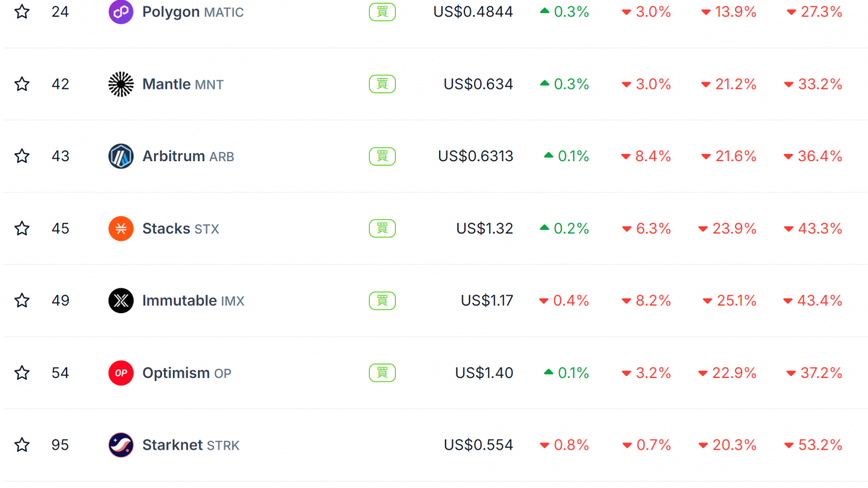Click the buy button in Arbitrum row
The image size is (868, 488).
click(x=382, y=156)
